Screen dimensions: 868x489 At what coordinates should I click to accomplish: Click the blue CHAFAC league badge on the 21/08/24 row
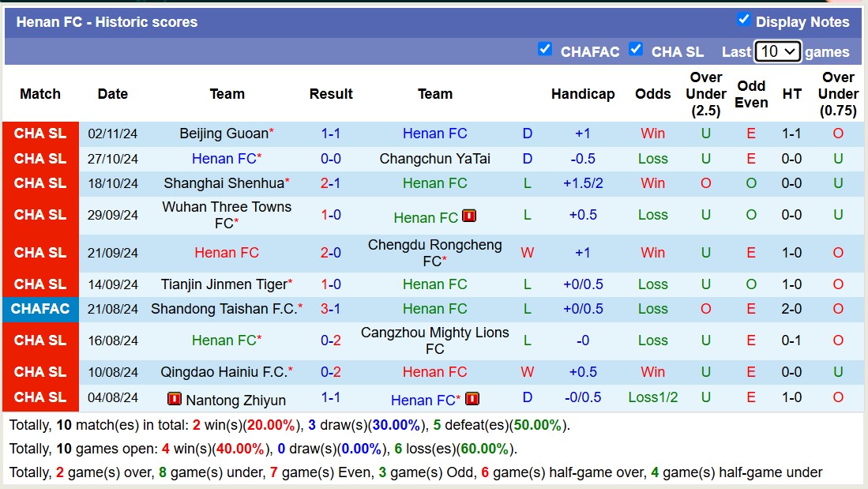(x=40, y=309)
